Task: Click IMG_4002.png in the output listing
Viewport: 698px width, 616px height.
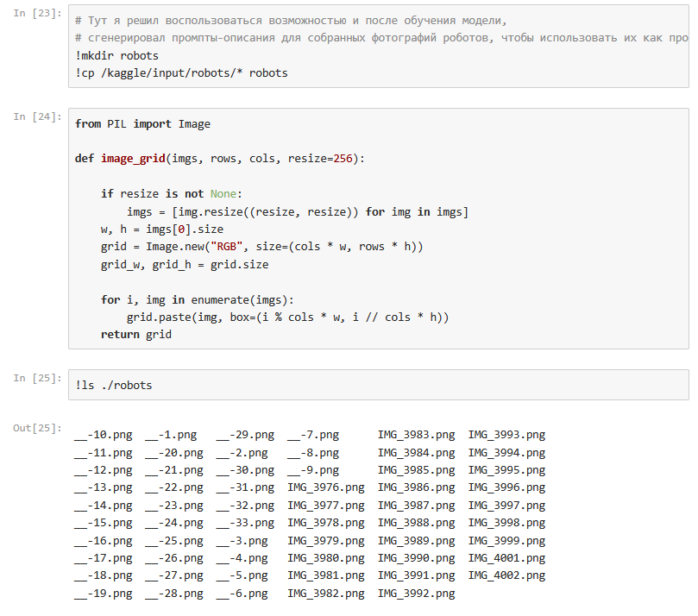Action: click(x=506, y=575)
